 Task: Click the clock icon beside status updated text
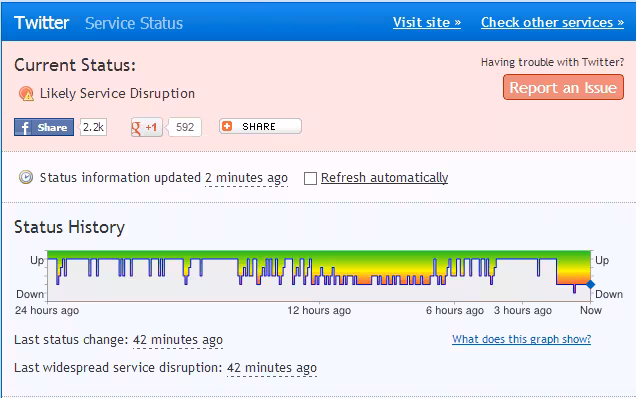[26, 177]
